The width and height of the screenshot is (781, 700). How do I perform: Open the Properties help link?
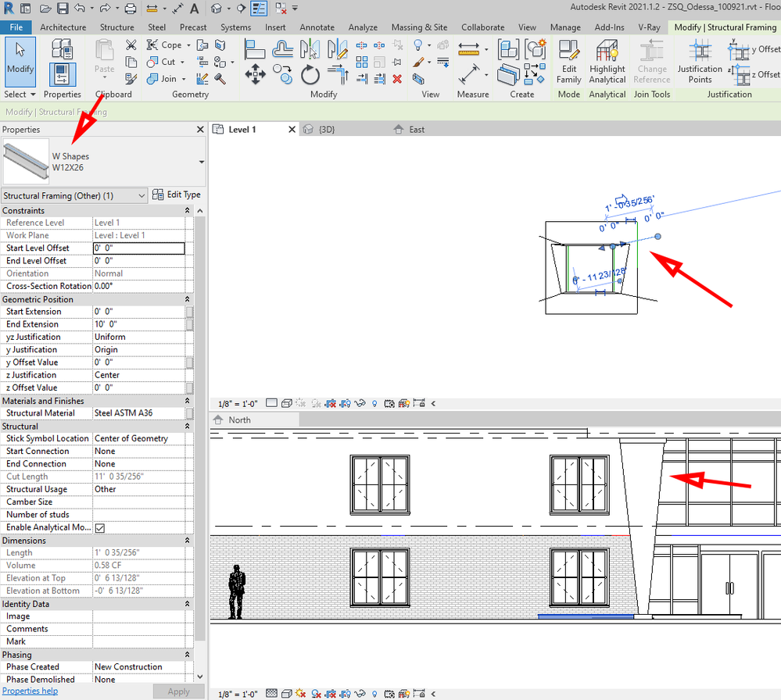[x=30, y=691]
